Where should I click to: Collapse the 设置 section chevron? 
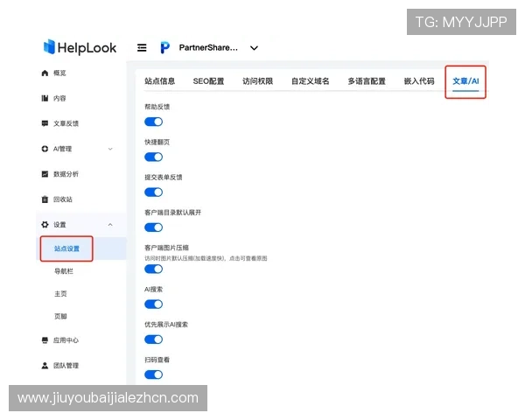click(x=110, y=224)
